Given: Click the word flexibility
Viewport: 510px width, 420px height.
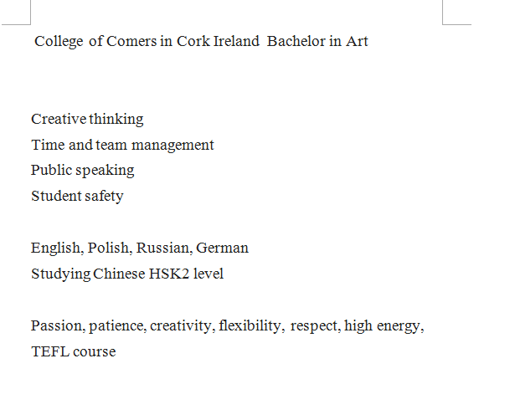Looking at the screenshot, I should [x=251, y=325].
